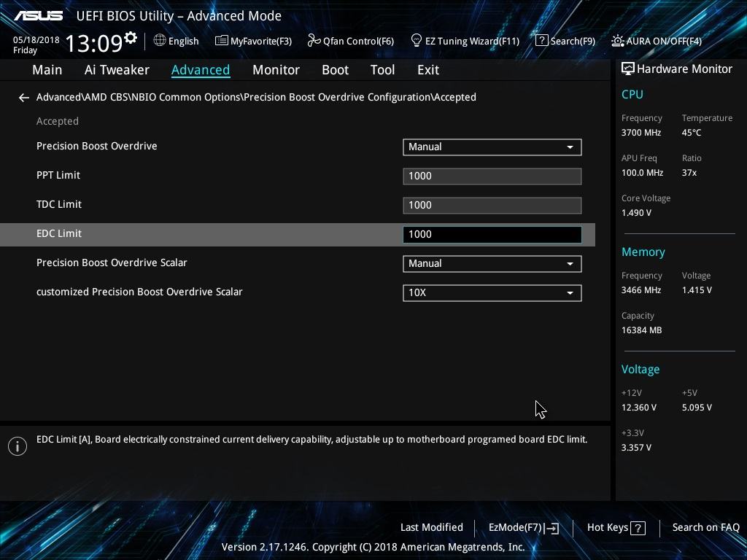Open Qfan Control fan icon
This screenshot has height=560, width=747.
314,41
